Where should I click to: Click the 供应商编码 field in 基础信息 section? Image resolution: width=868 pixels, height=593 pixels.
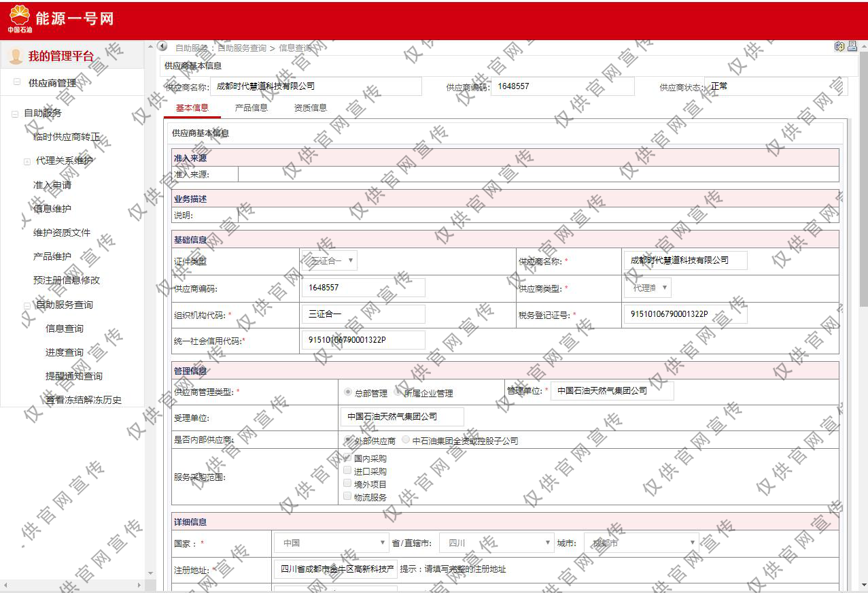(x=363, y=288)
